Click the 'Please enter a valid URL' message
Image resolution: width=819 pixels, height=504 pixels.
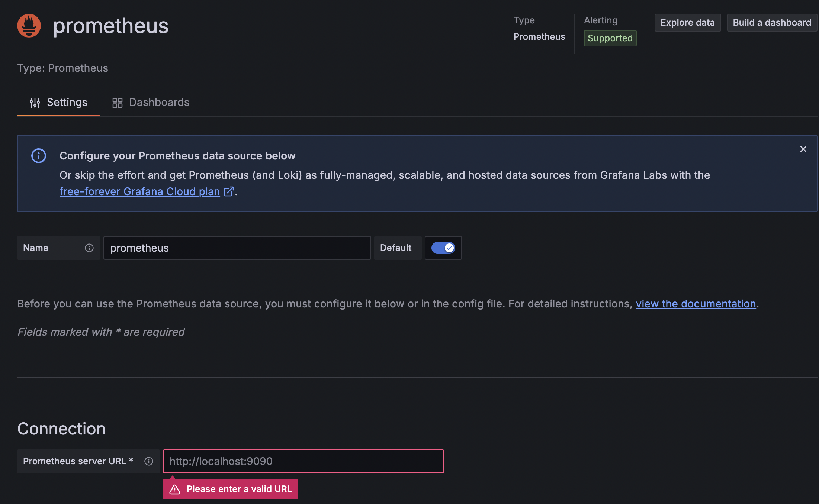(239, 489)
